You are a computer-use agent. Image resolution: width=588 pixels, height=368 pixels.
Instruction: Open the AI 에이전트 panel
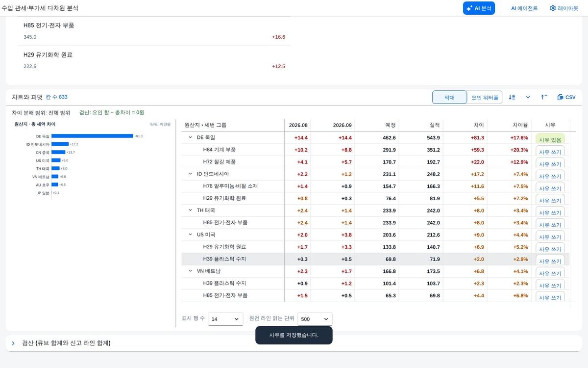pyautogui.click(x=524, y=8)
